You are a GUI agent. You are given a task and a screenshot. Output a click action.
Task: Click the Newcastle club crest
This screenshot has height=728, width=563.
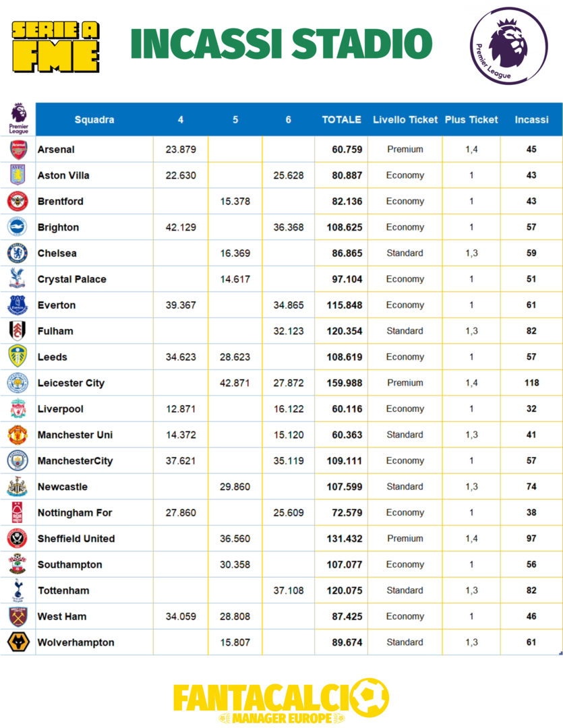(x=18, y=487)
